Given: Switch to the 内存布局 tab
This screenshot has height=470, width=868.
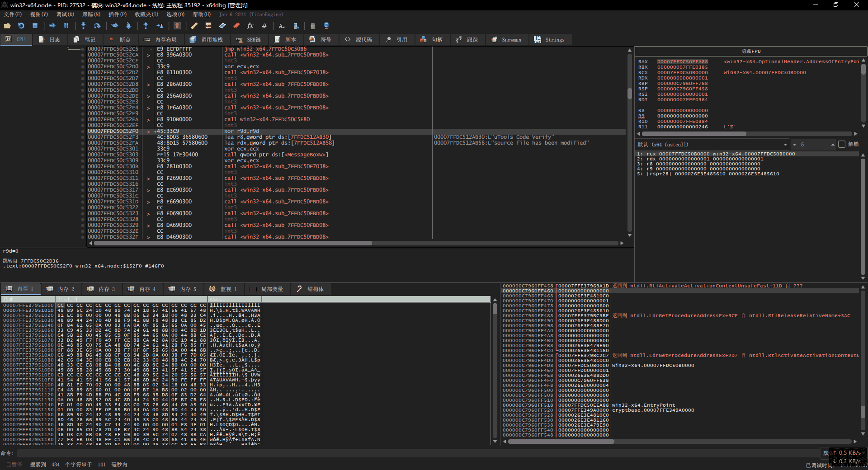Looking at the screenshot, I should [x=160, y=40].
